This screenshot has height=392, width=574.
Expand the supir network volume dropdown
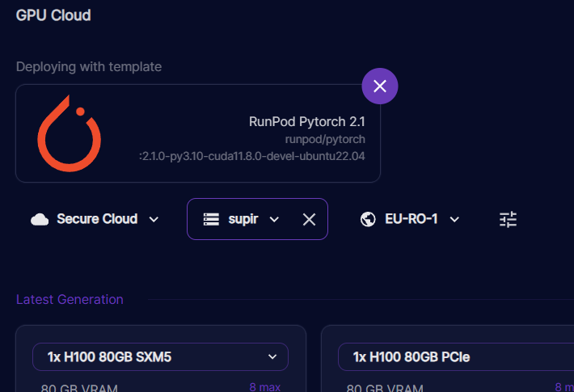click(274, 219)
